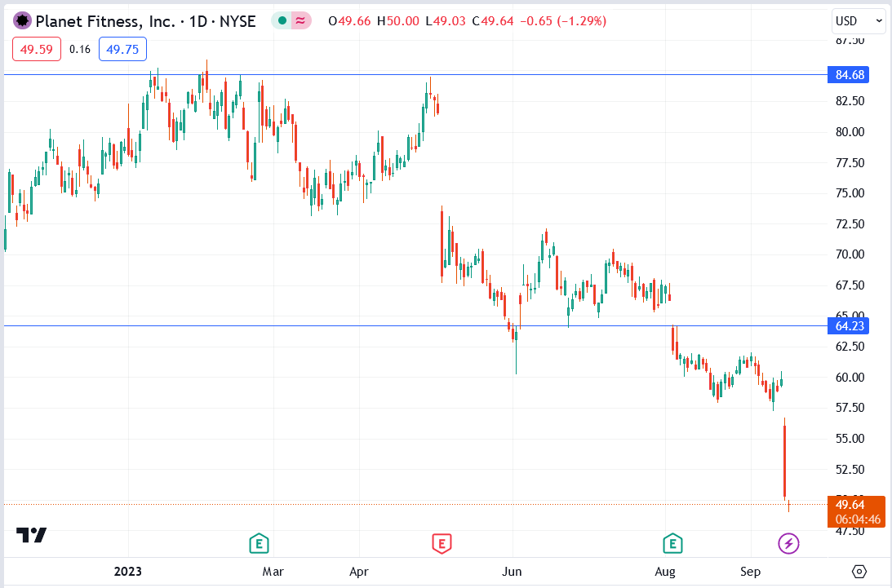Click the Jun label on time axis
Screen dimensions: 892x588
512,572
